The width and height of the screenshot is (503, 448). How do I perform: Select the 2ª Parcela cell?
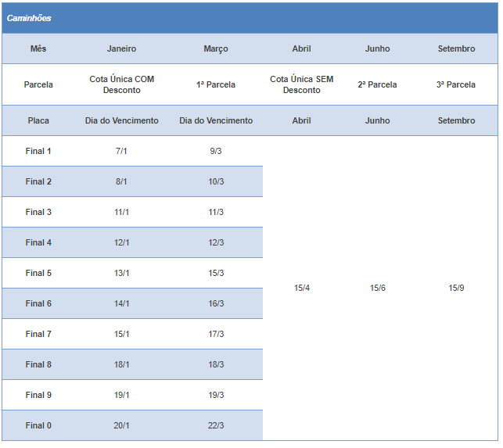tap(377, 84)
